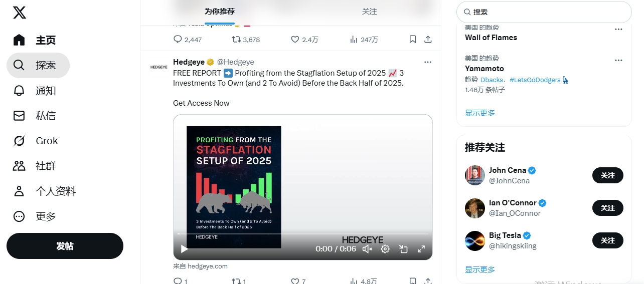Bookmark the Hedgeye post
Viewport: 644px width, 284px height.
pyautogui.click(x=412, y=281)
